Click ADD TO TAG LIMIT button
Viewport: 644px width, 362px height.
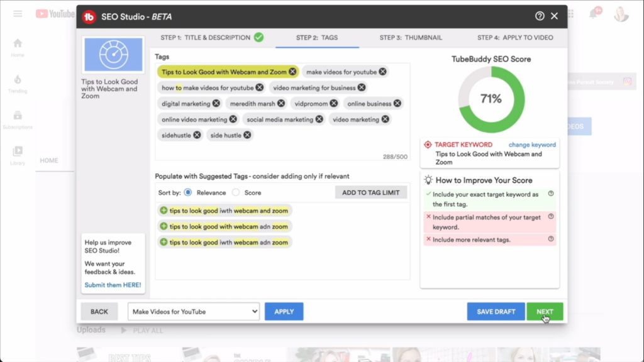(371, 192)
